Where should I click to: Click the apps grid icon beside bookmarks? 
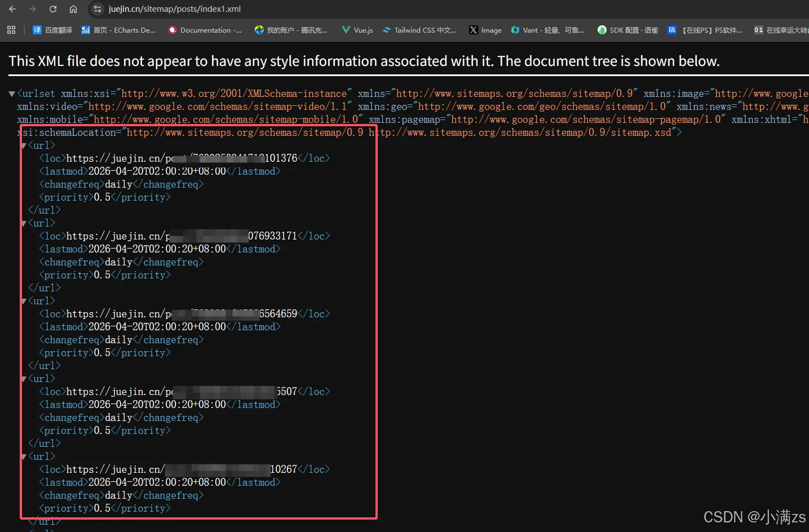pyautogui.click(x=11, y=30)
